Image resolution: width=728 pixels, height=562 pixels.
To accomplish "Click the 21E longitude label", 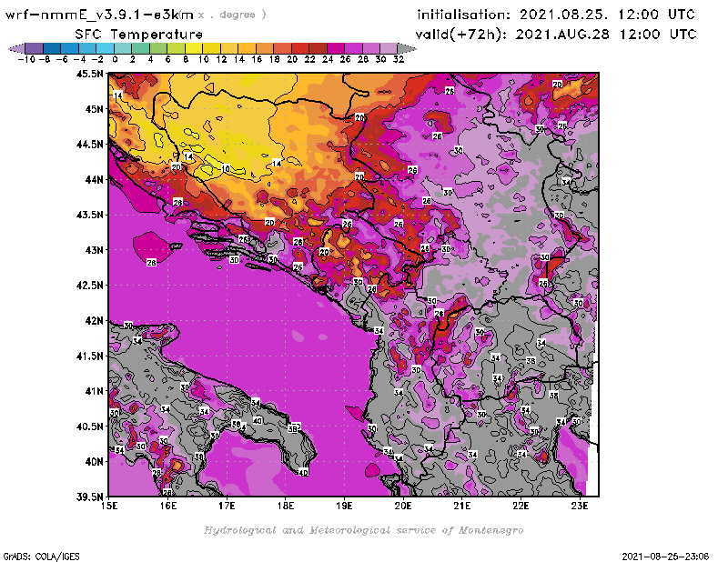I will click(462, 506).
